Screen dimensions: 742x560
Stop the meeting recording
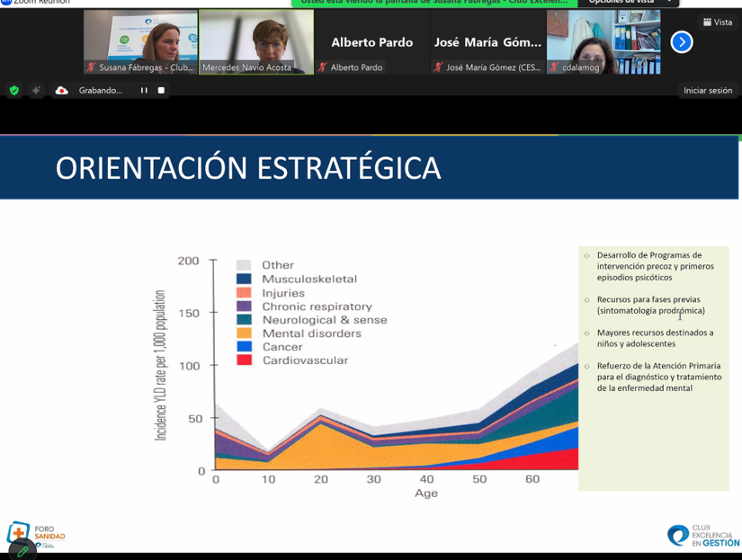(161, 91)
